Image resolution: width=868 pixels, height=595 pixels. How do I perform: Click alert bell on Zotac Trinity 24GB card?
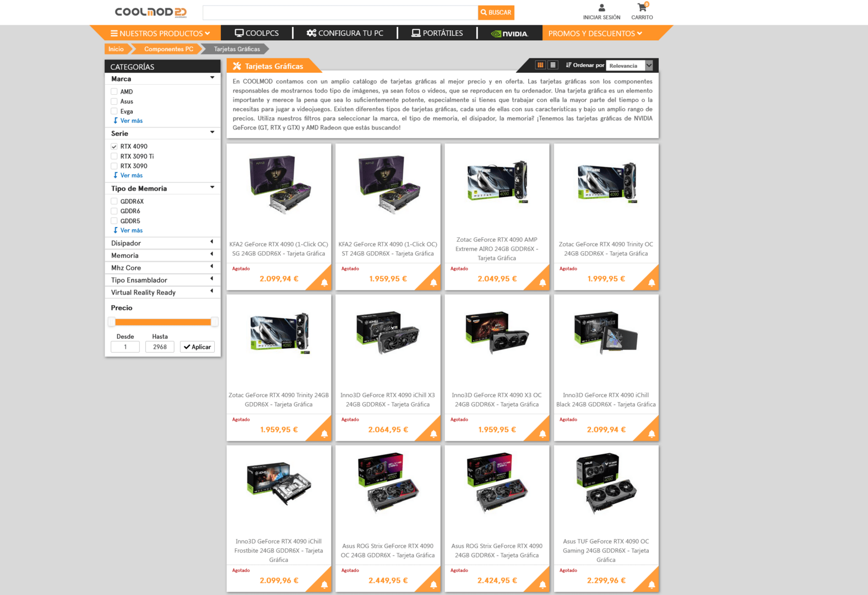click(324, 434)
